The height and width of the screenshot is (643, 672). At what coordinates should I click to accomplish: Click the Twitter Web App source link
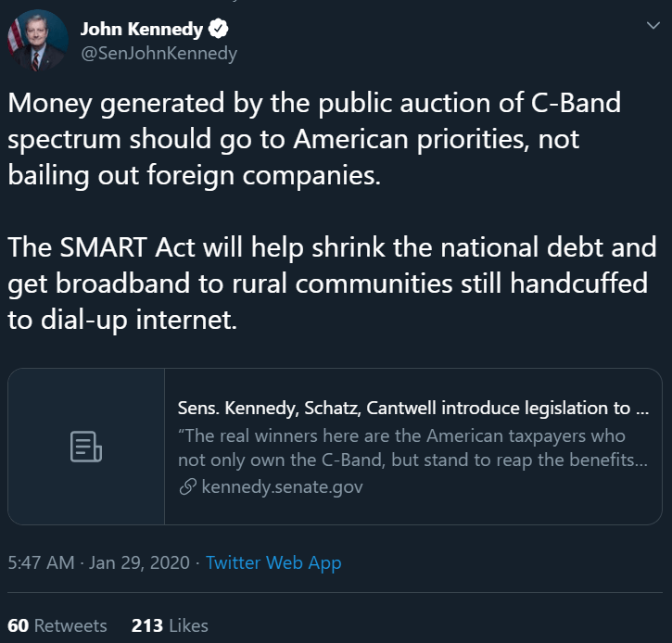pos(273,562)
